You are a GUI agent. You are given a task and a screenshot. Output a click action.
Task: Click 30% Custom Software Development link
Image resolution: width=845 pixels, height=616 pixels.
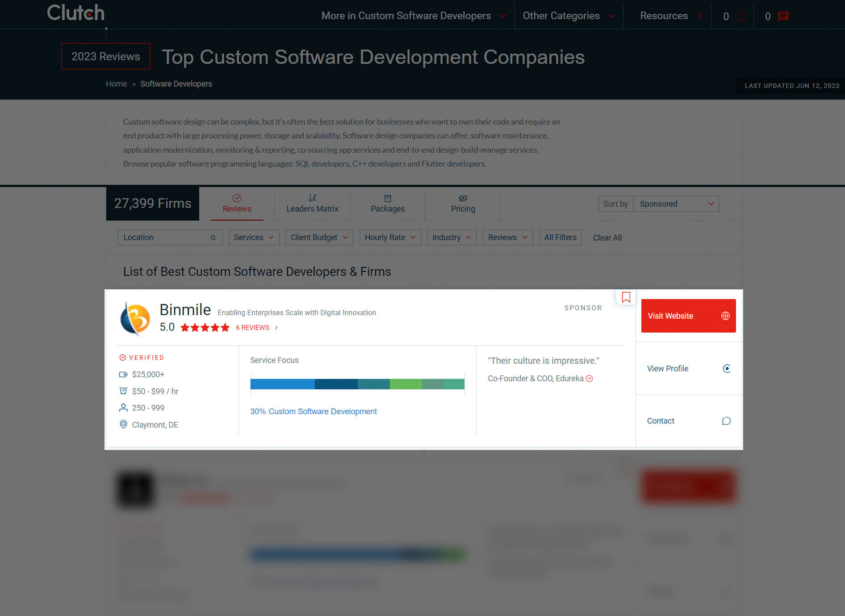coord(314,412)
